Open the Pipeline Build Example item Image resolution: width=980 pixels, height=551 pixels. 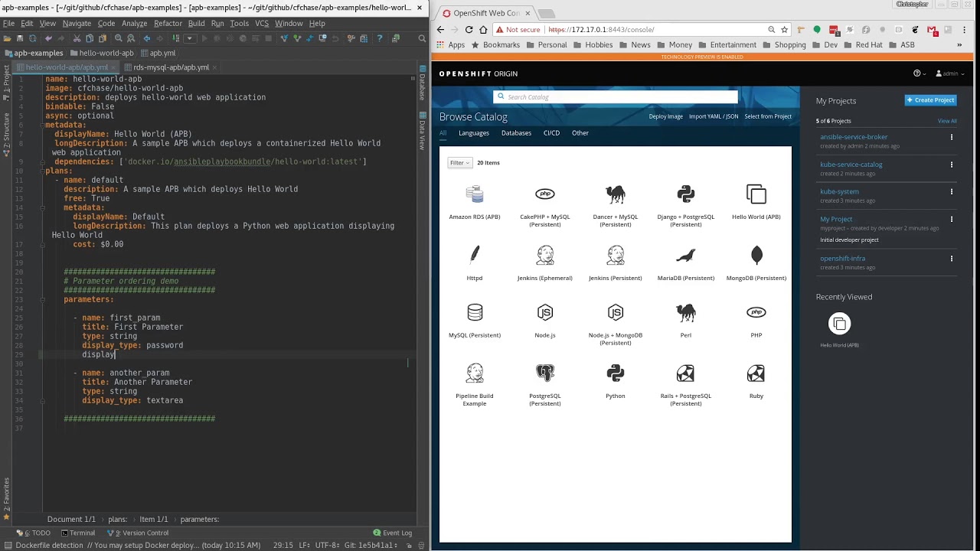coord(475,385)
